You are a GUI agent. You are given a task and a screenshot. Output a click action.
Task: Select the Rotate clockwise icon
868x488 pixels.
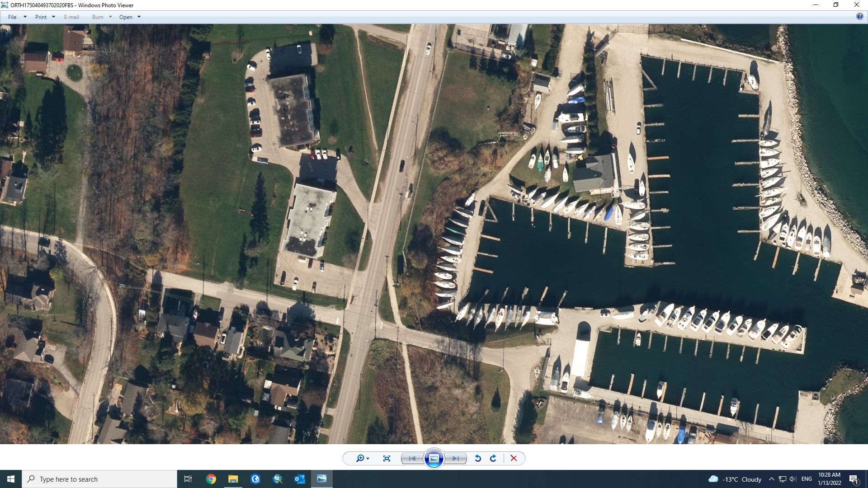[492, 458]
